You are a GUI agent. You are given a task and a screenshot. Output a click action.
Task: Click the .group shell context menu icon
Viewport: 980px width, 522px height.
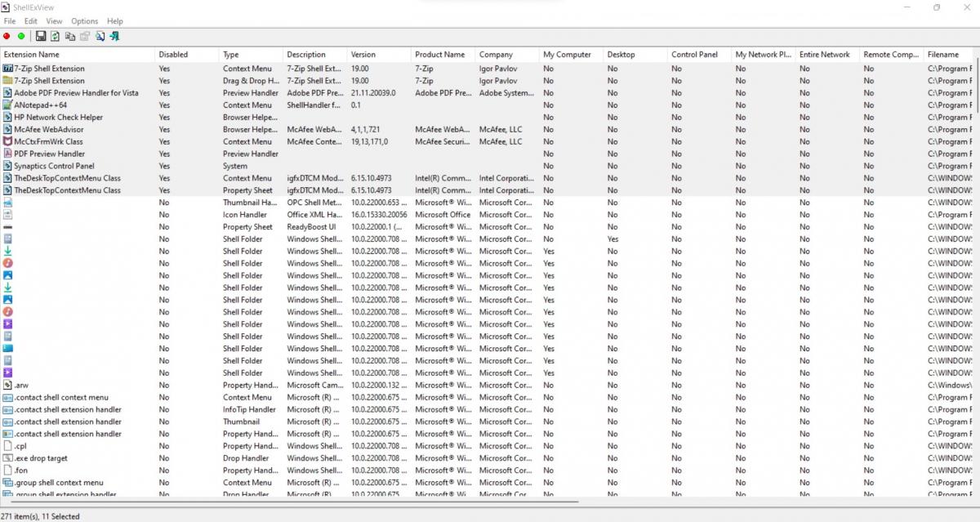pos(8,482)
